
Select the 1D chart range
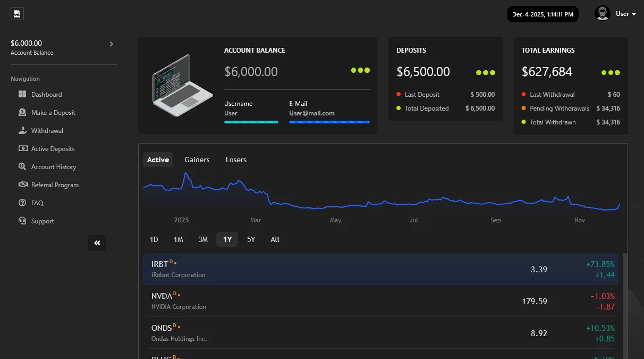[x=154, y=239]
